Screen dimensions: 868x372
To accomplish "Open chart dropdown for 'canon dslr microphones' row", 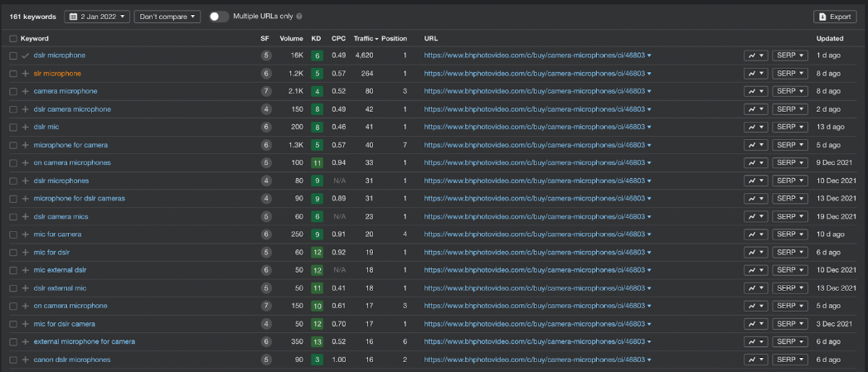I will pos(755,360).
